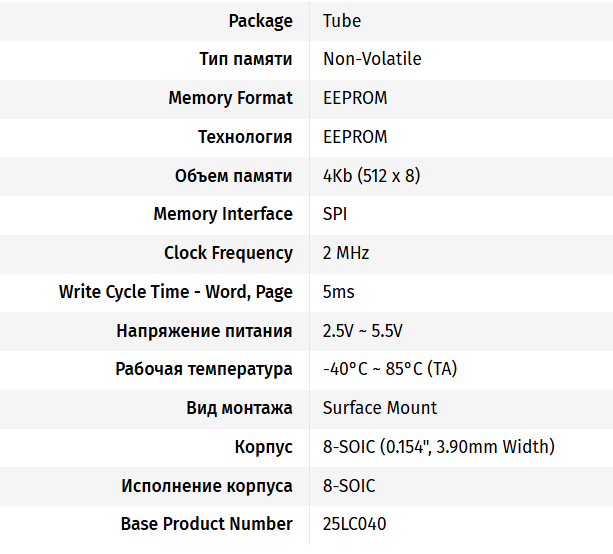Select EEPROM value in Memory Format row
Screen dimensions: 613x554
coord(355,98)
